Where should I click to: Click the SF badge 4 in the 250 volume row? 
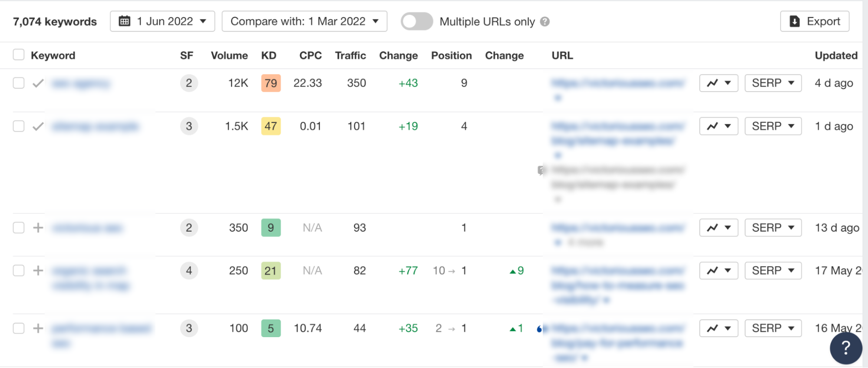tap(189, 271)
